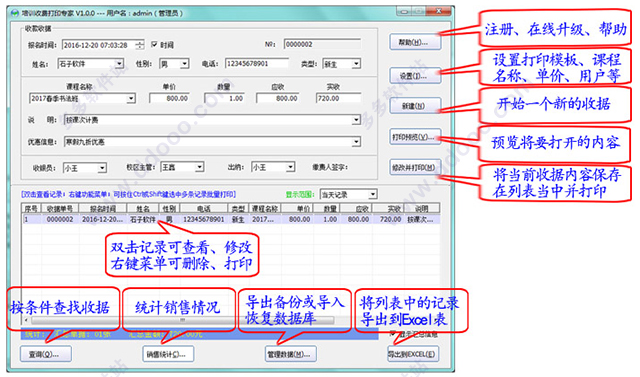Click the 电话 input field
This screenshot has height=377, width=640.
click(x=257, y=64)
